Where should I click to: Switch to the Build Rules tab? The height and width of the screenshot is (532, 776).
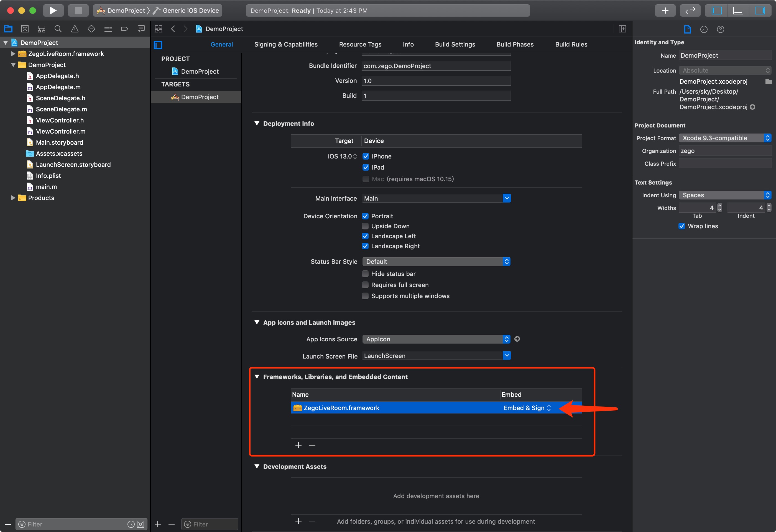pyautogui.click(x=571, y=44)
